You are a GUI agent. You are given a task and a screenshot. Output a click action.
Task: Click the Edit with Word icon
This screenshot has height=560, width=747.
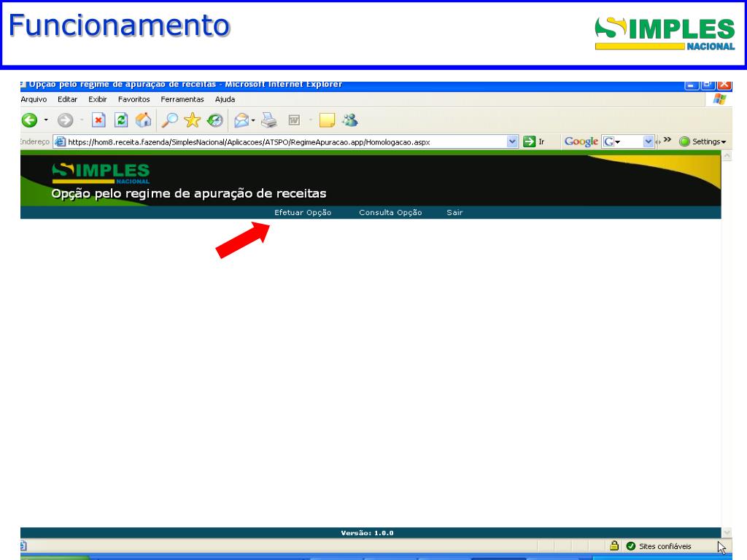pyautogui.click(x=295, y=120)
